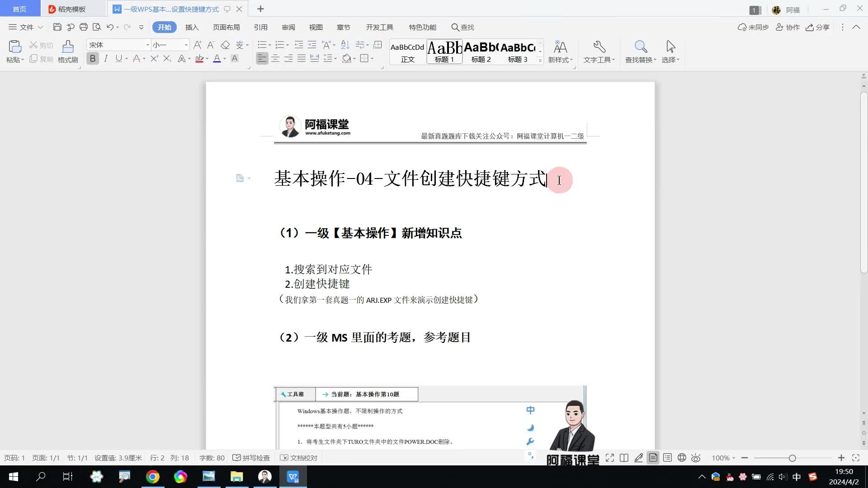The height and width of the screenshot is (488, 868).
Task: Click the Print icon in quick toolbar
Action: point(83,27)
